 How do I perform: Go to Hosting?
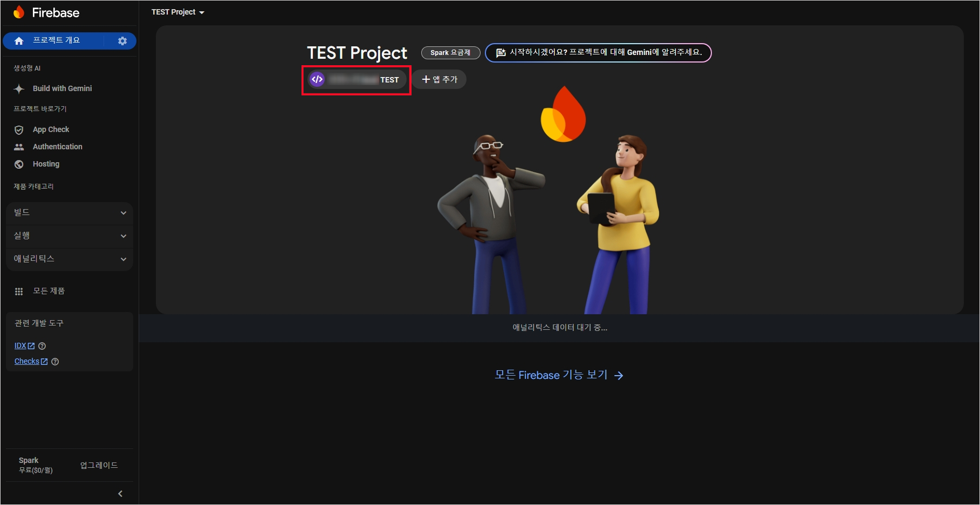click(x=46, y=164)
